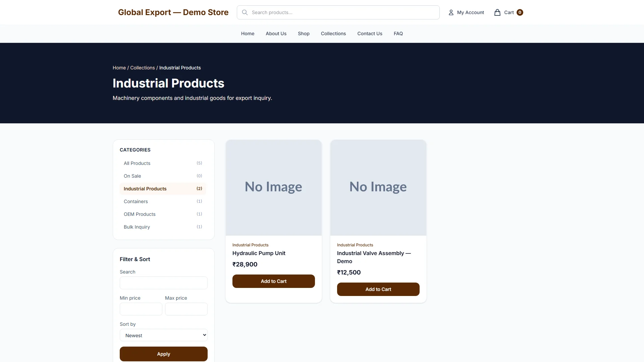Click Industrial Products tag on Valve Assembly card
This screenshot has height=362, width=644.
click(355, 245)
